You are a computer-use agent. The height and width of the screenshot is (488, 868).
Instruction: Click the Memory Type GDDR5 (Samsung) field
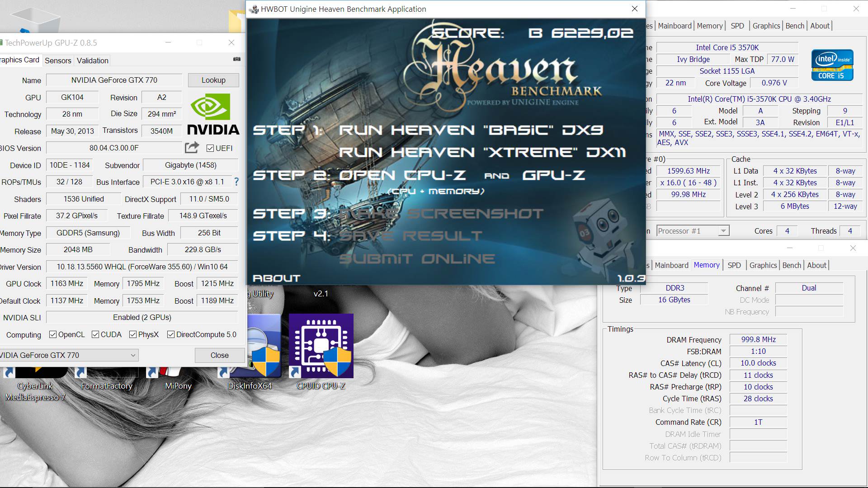click(x=88, y=233)
